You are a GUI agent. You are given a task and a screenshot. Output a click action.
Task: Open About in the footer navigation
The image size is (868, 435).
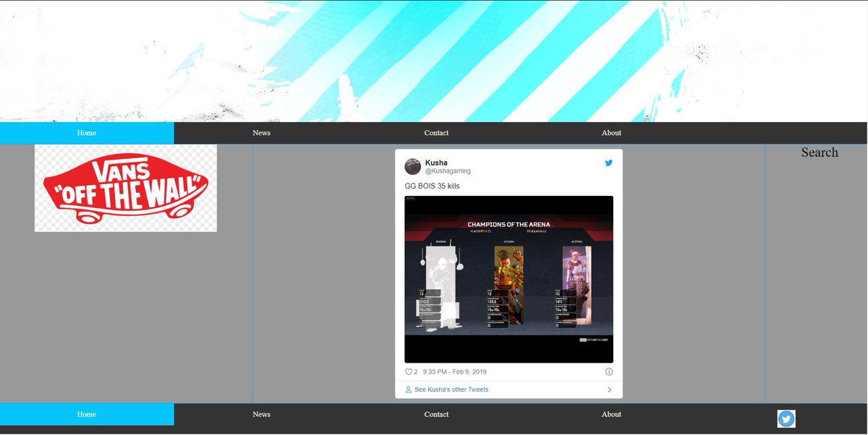click(x=611, y=414)
